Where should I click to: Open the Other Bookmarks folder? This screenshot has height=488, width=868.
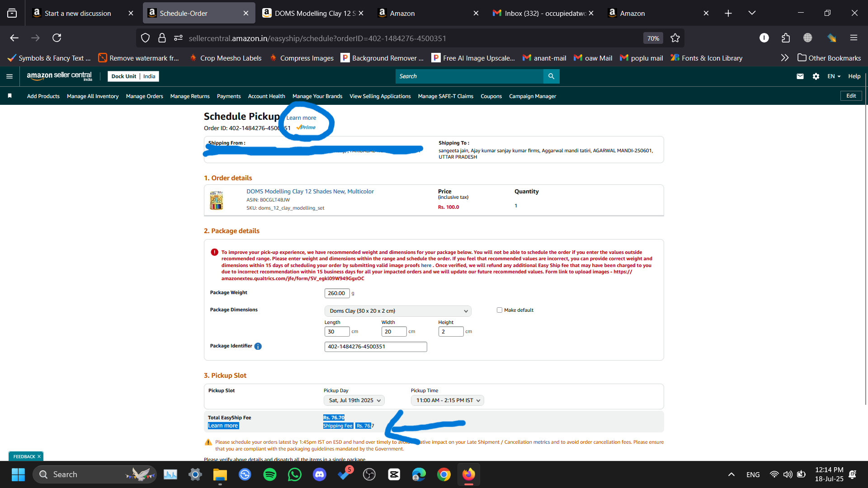click(x=829, y=58)
